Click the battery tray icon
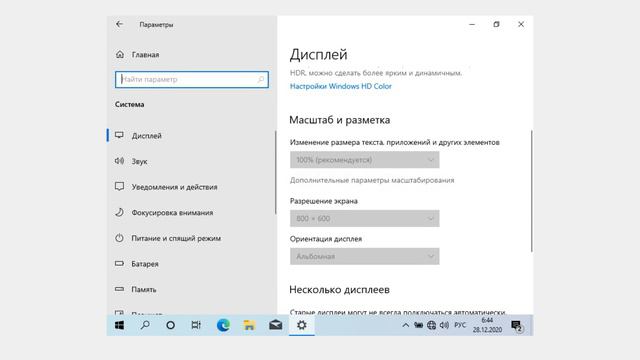Screen dimensions: 640x360 tap(418, 325)
